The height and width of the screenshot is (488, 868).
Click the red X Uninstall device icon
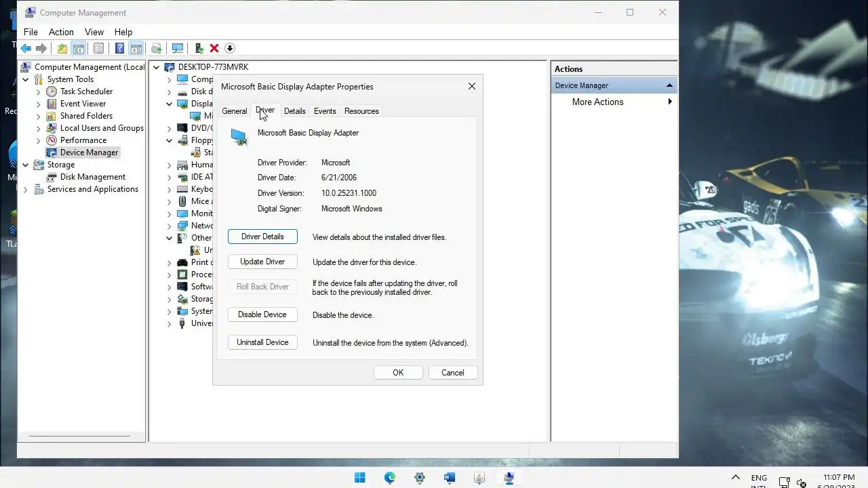(x=214, y=48)
